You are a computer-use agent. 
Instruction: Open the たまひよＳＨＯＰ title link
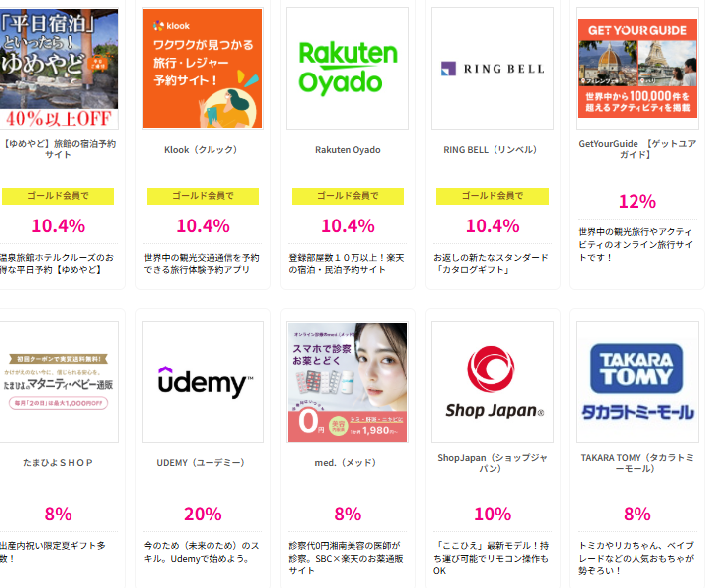coord(59,463)
